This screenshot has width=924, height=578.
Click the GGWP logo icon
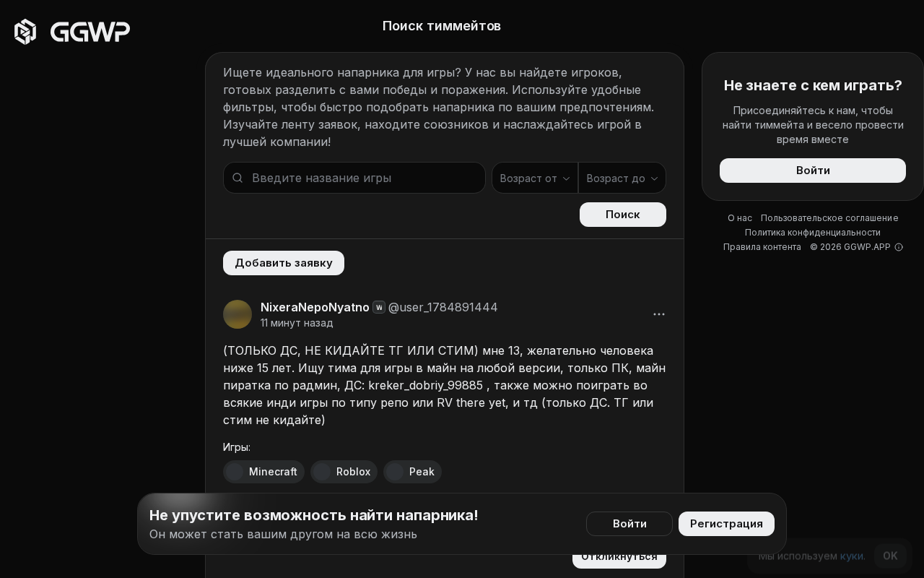click(x=25, y=32)
